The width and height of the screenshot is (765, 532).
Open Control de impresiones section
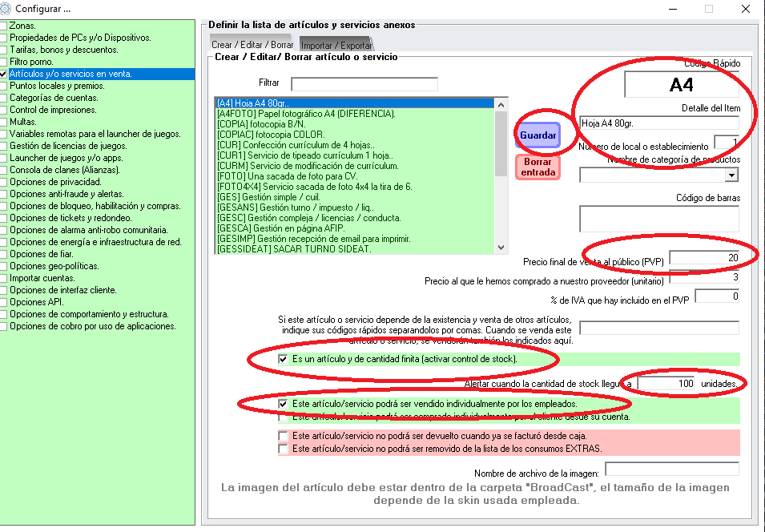(53, 110)
